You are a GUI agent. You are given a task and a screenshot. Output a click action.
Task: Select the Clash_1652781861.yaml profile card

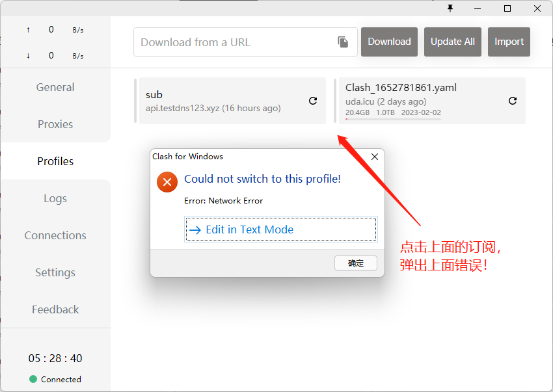click(432, 101)
